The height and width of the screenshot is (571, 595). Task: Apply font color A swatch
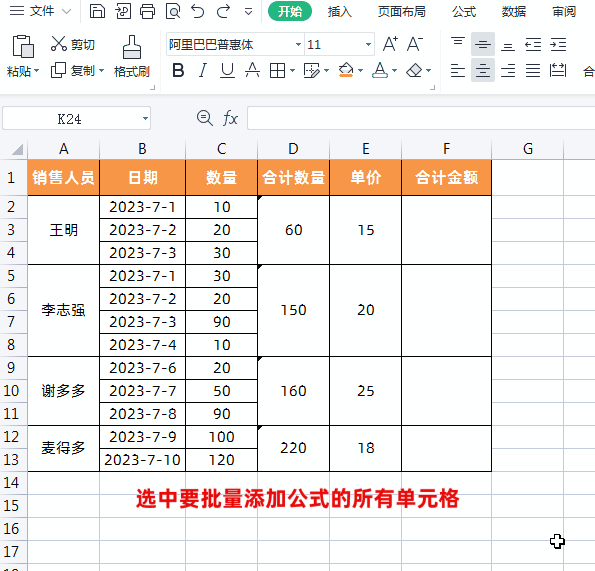380,70
